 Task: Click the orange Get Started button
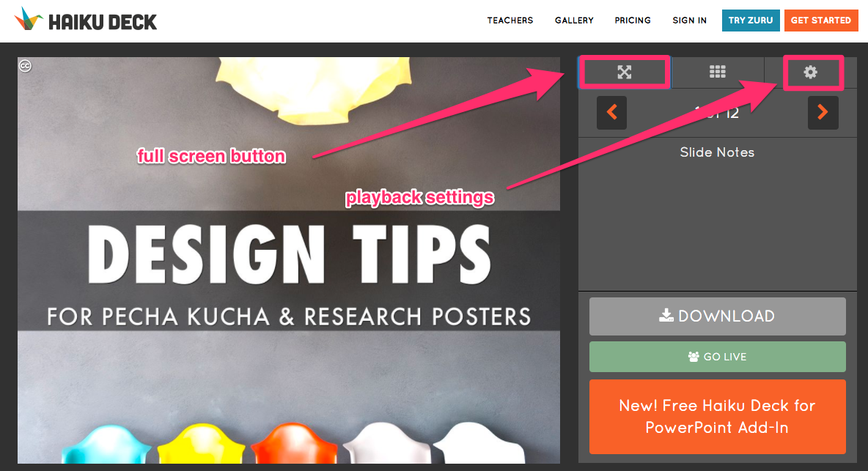pos(820,21)
